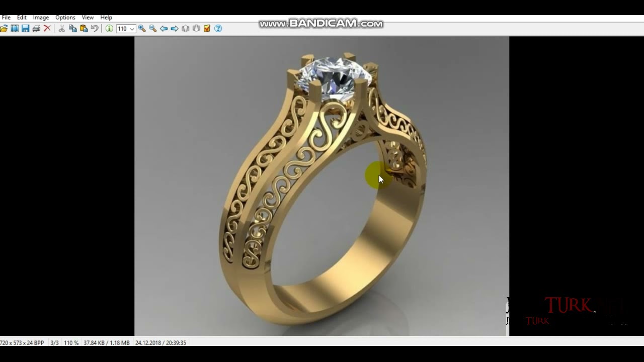Open the Help menu

pos(106,17)
